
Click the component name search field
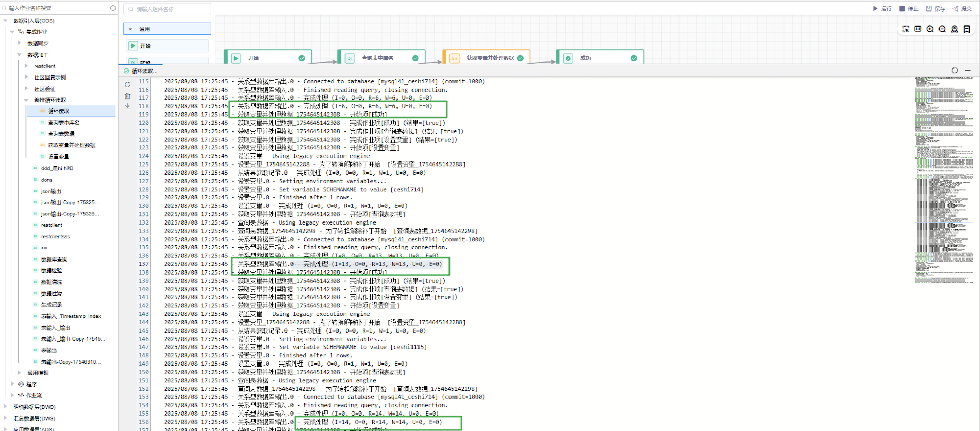pos(168,9)
